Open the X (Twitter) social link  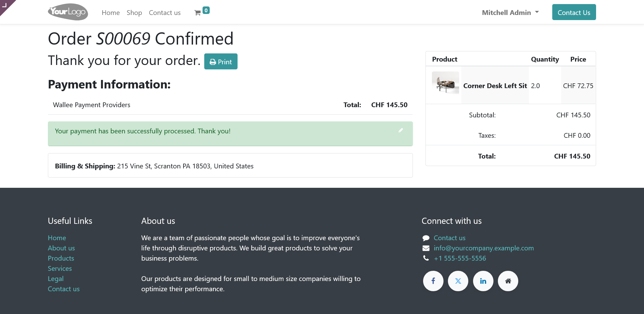[458, 281]
